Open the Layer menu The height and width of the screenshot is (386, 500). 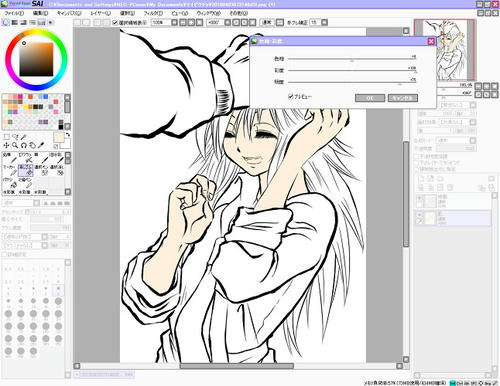(x=100, y=13)
